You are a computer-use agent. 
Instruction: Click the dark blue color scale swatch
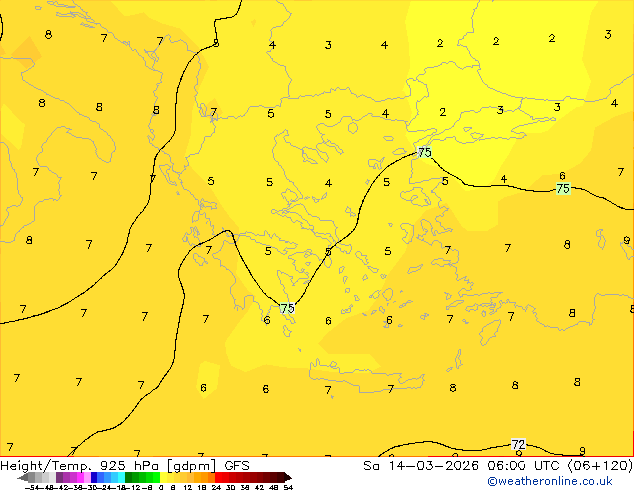point(94,477)
